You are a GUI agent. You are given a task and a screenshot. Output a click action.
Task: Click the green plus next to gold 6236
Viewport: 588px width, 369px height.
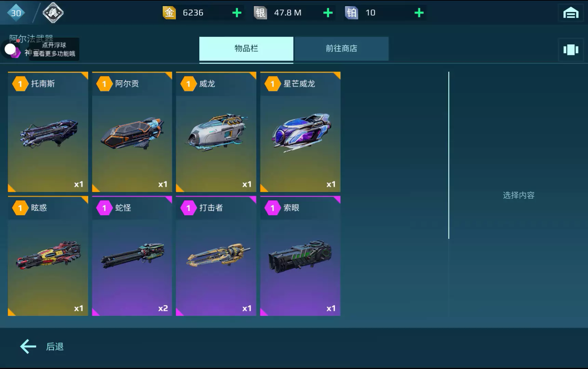[x=237, y=13]
